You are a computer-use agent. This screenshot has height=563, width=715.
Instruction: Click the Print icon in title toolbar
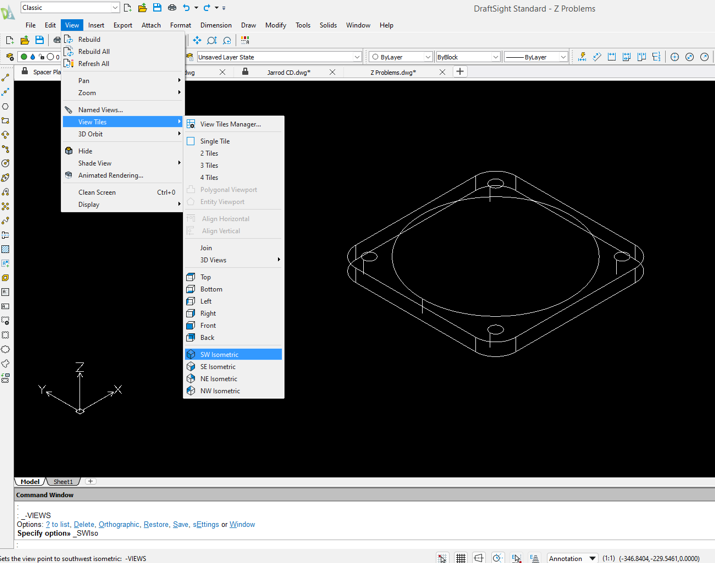[172, 8]
